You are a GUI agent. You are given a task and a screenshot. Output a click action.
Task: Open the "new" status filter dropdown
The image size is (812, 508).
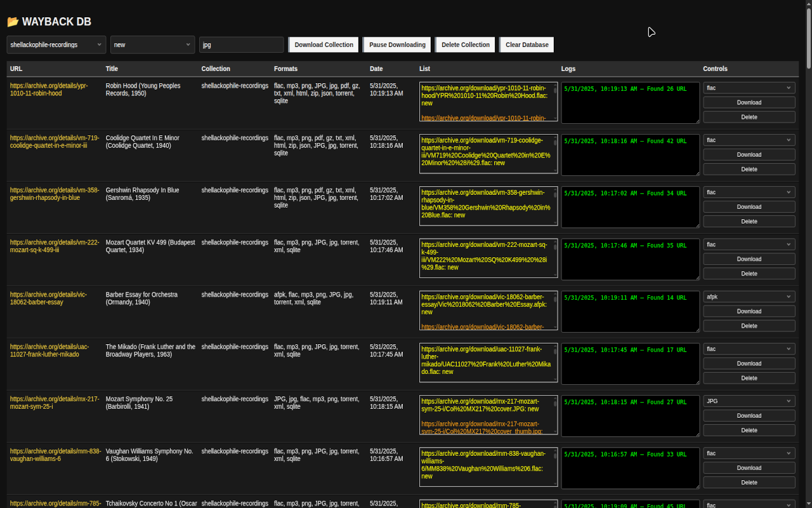tap(153, 44)
